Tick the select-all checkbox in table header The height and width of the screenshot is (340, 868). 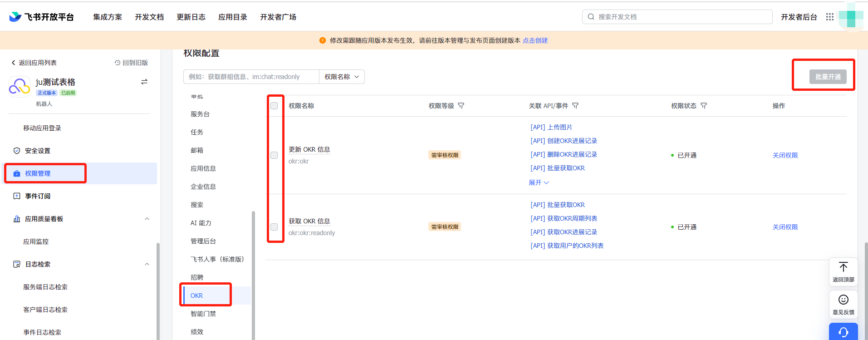click(274, 106)
